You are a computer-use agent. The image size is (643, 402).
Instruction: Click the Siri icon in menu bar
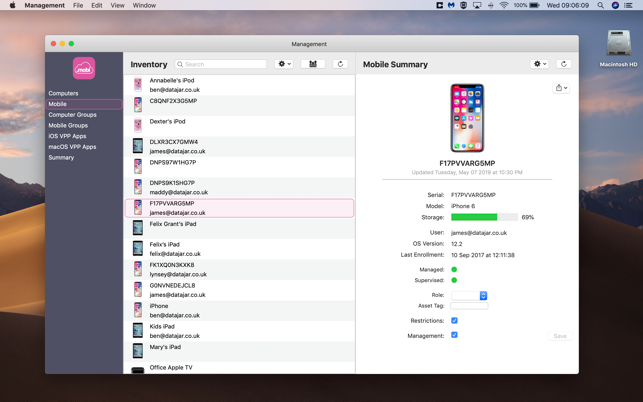615,5
